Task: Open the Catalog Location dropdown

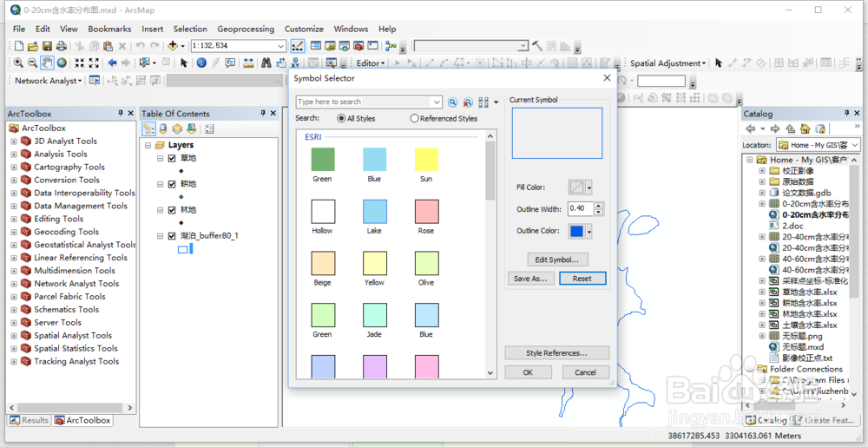Action: point(854,145)
